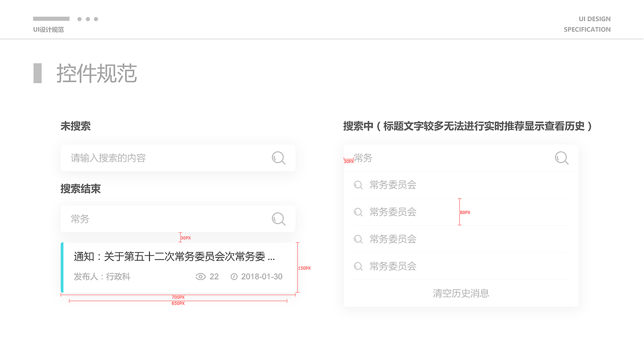Click search icon beside second 常务委员会 suggestion
This screenshot has height=362, width=644.
tap(358, 212)
